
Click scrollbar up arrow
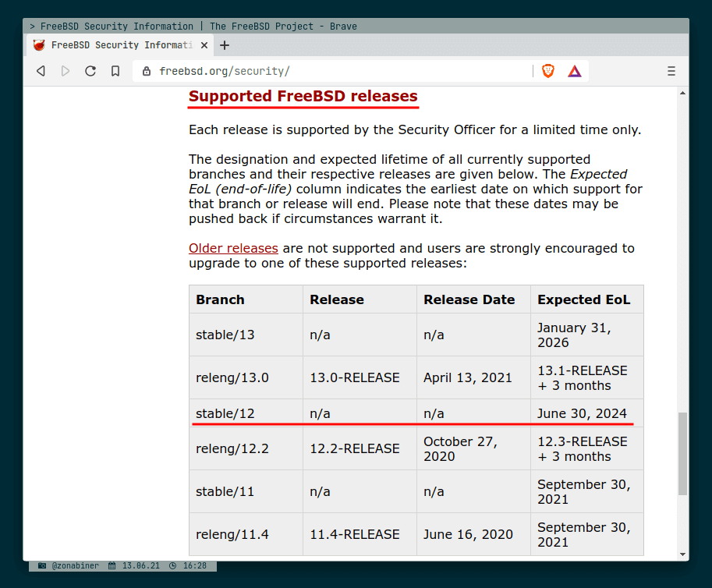tap(682, 93)
